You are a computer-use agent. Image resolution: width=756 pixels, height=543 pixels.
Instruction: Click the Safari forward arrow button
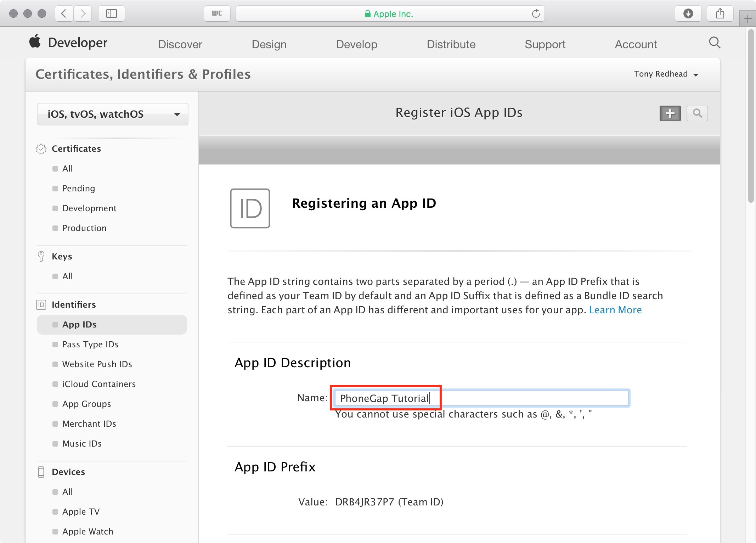[x=83, y=13]
